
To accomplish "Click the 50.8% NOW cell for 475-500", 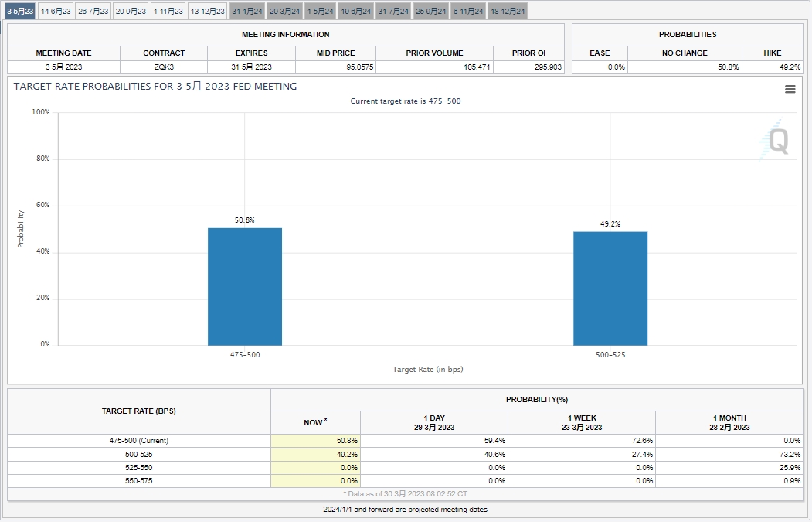I will [315, 441].
